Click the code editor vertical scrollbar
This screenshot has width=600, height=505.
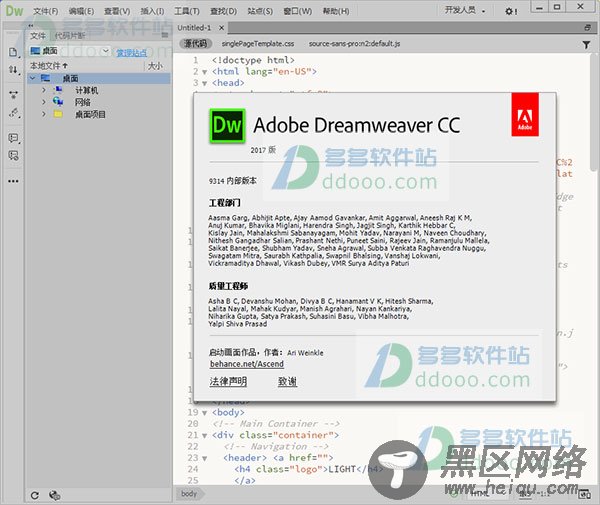click(x=594, y=113)
